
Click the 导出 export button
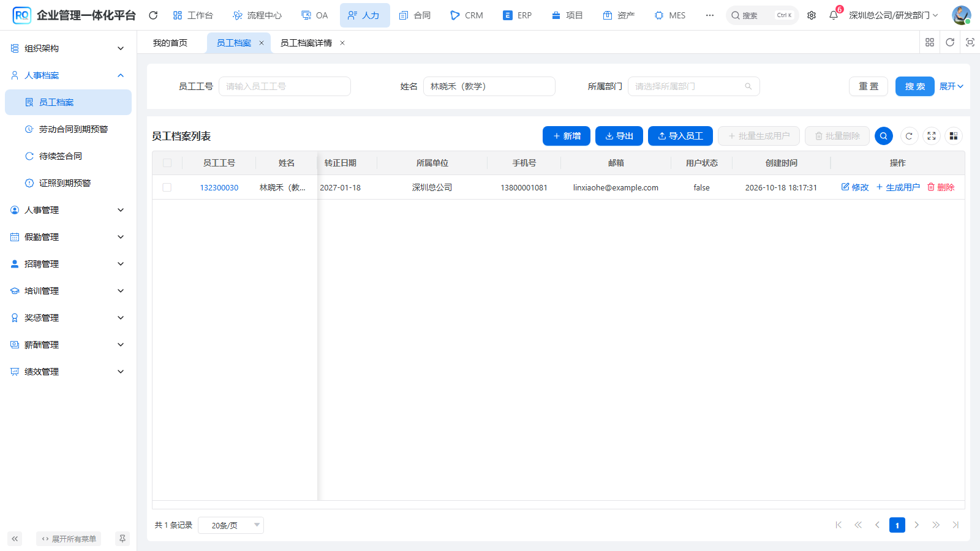coord(619,136)
